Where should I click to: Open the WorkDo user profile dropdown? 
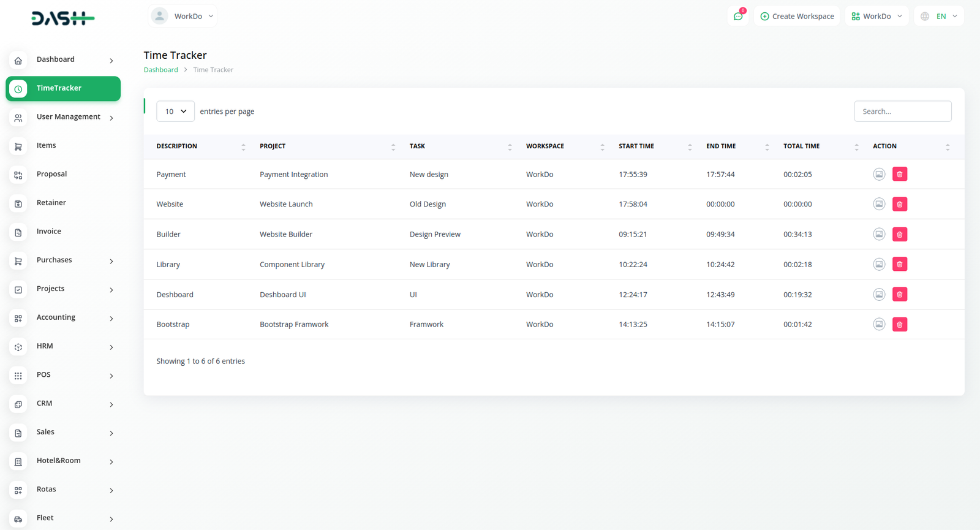coord(183,17)
